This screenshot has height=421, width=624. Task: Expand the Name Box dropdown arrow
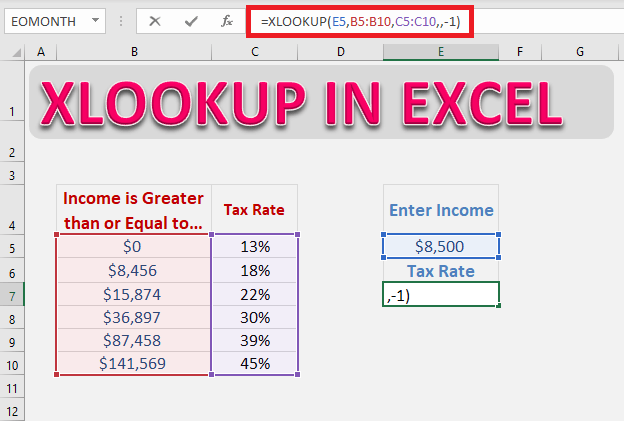96,20
